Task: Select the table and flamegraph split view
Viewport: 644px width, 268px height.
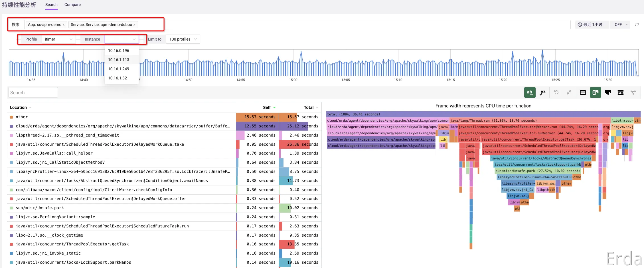Action: click(596, 93)
